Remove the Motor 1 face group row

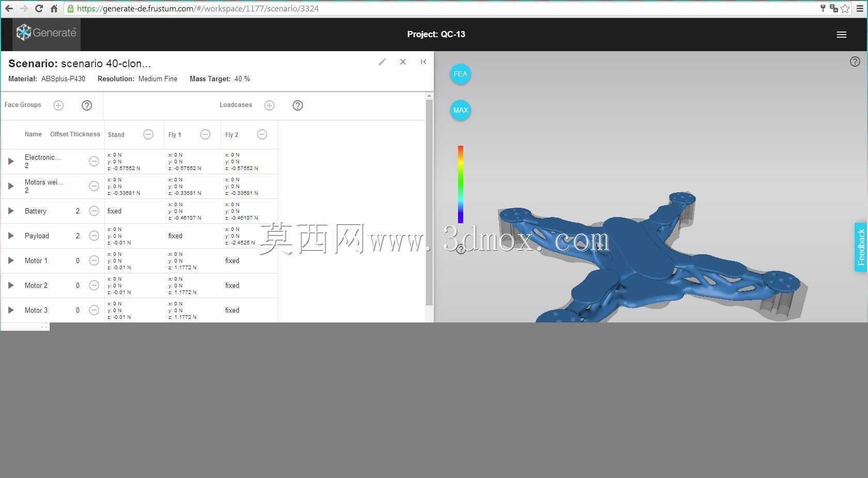pos(94,260)
